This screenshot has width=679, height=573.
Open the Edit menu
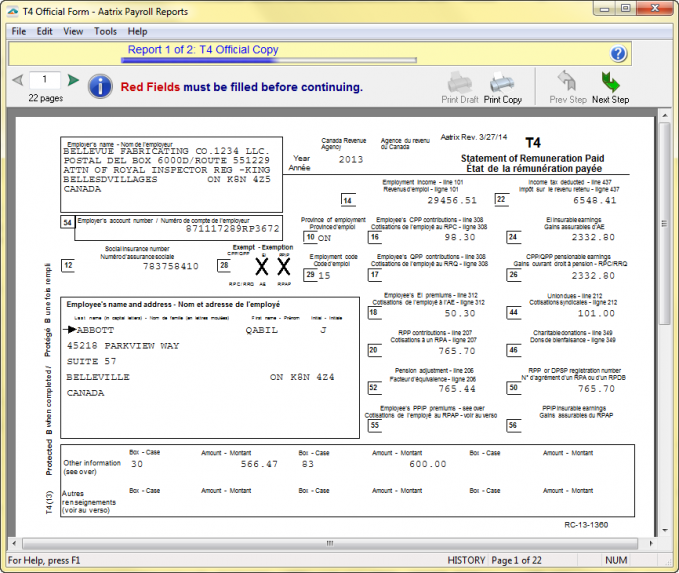(x=44, y=31)
